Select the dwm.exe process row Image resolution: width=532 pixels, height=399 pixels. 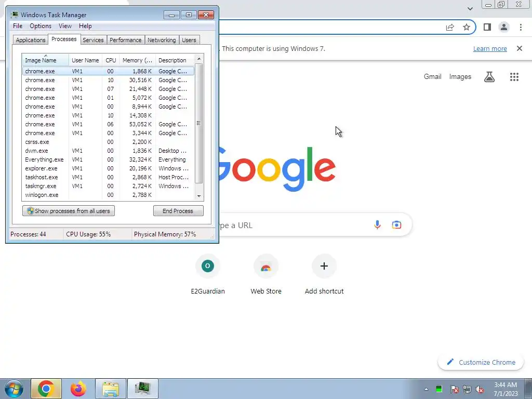pyautogui.click(x=108, y=151)
